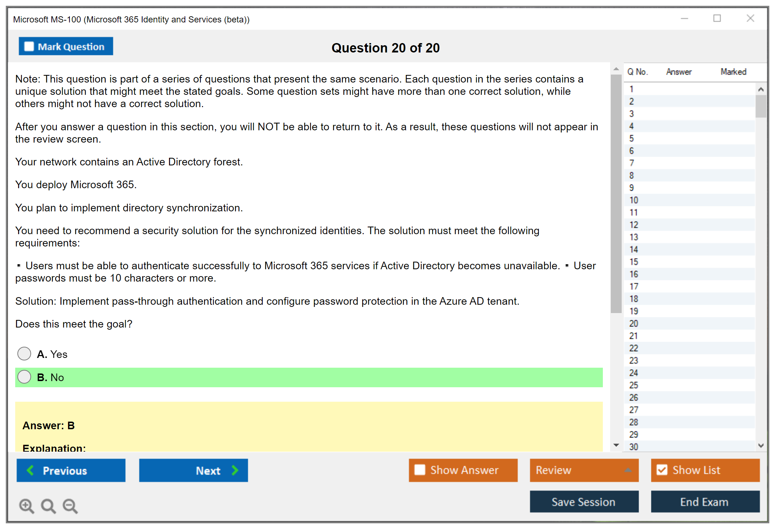Select answer option A. Yes
Viewport: 778px width, 532px height.
tap(24, 354)
